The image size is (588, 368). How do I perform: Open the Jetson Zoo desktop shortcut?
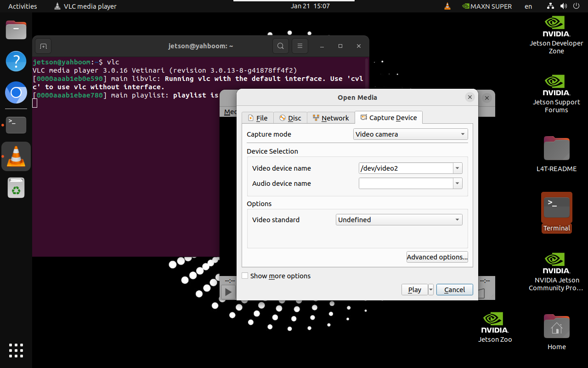tap(495, 328)
